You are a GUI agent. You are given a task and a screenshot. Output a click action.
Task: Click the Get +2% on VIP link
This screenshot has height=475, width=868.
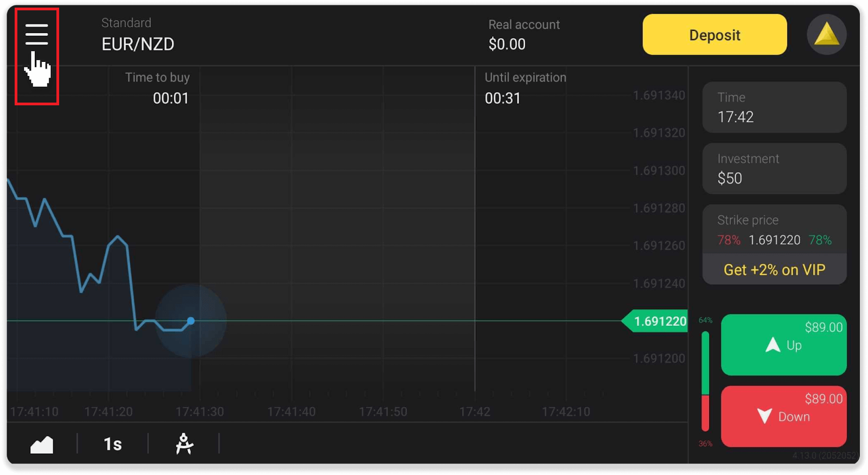click(774, 270)
